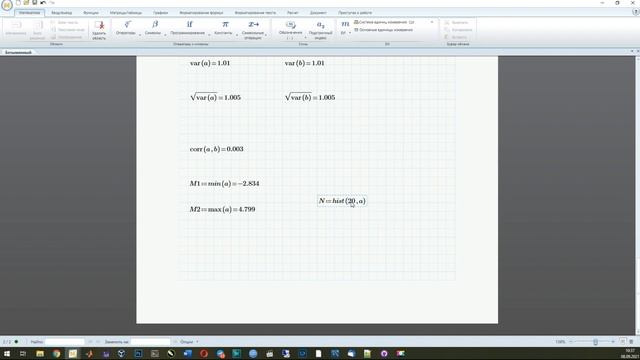Switch to the Форматирование текста tab

(255, 13)
